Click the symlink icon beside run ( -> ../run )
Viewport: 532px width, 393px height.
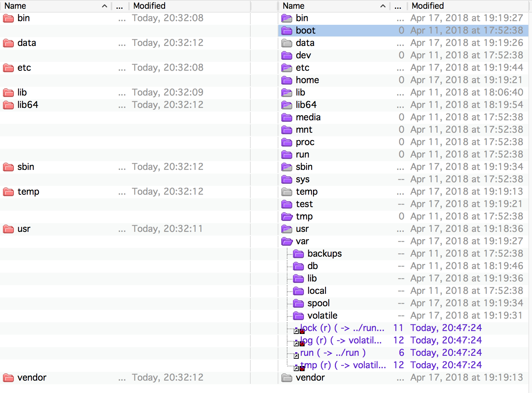[x=296, y=356]
